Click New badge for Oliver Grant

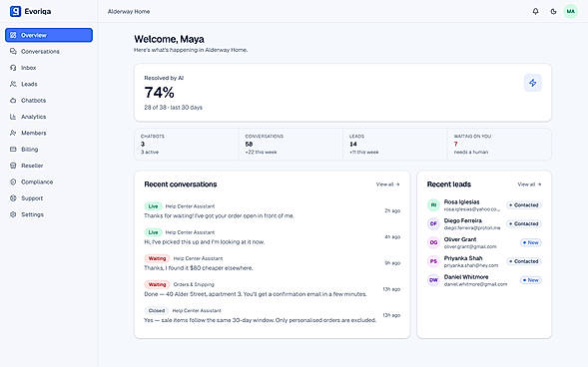click(531, 242)
